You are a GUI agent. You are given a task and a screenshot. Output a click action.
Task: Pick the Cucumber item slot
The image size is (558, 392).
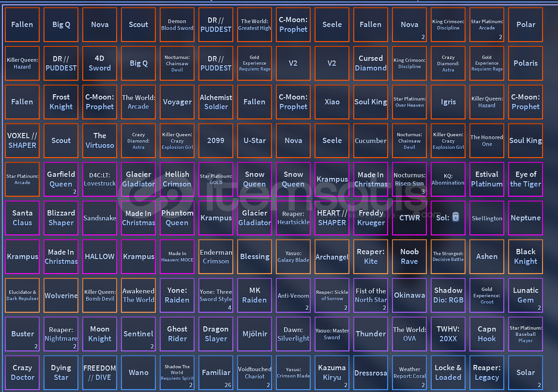371,141
